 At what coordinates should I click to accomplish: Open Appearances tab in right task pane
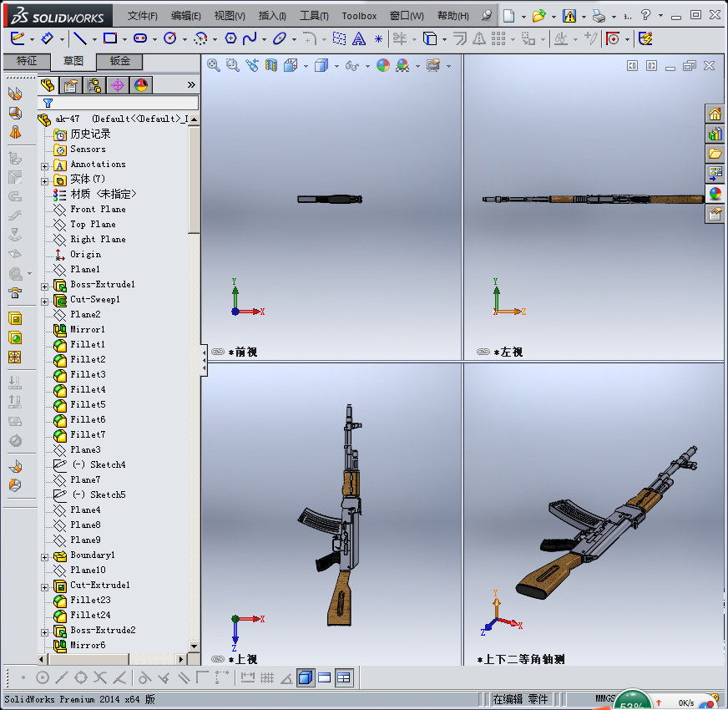[x=715, y=194]
